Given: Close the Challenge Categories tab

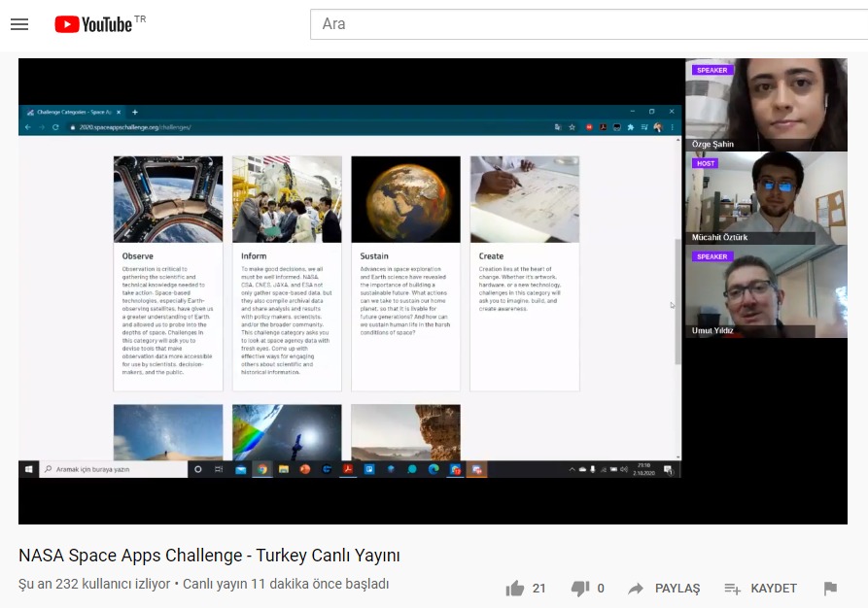Looking at the screenshot, I should point(119,112).
